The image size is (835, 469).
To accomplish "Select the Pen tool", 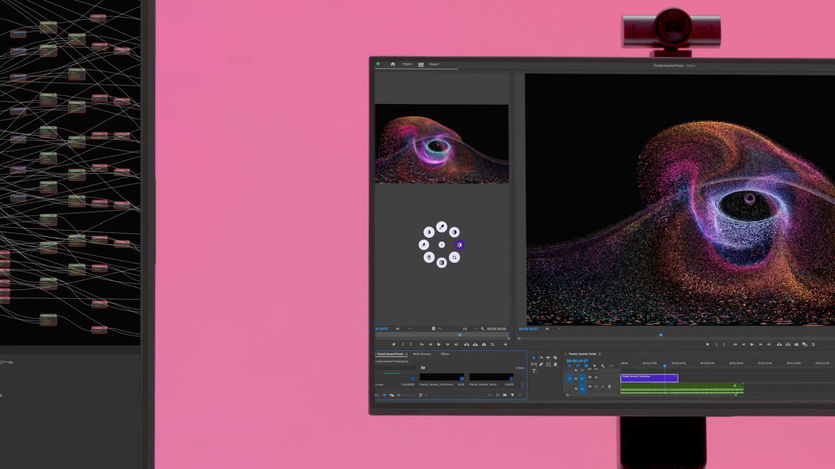I will (x=541, y=364).
